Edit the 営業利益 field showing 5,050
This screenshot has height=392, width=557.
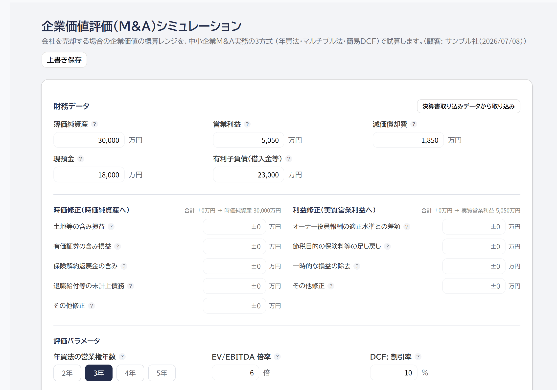click(249, 140)
